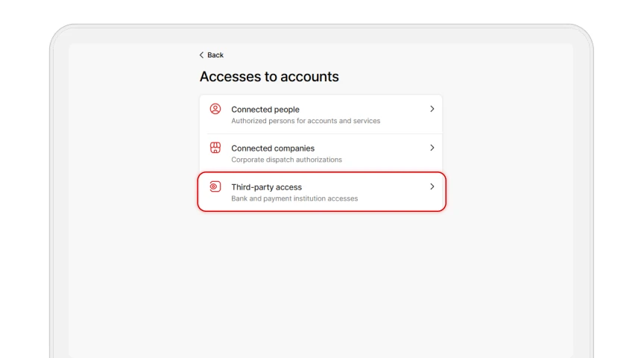
Task: Click the Connected people person icon
Action: (x=215, y=109)
